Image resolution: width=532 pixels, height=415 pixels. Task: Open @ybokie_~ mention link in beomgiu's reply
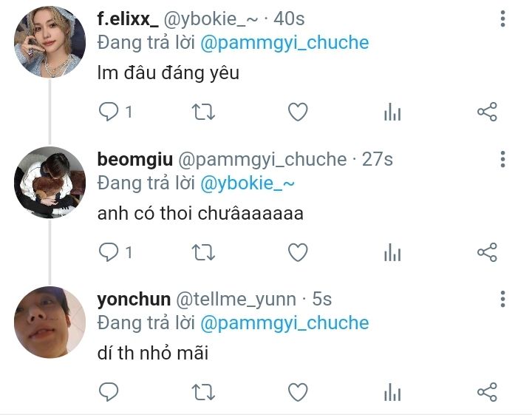coord(248,183)
